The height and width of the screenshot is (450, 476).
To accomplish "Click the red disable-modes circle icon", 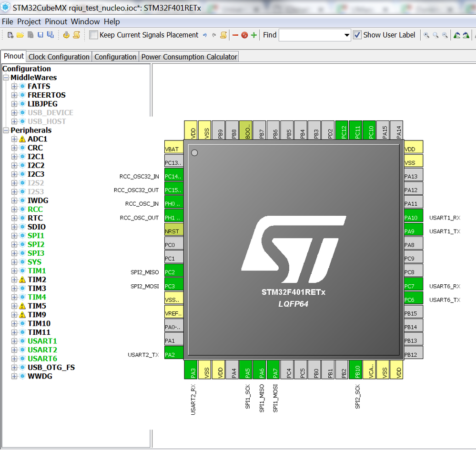I will [x=244, y=35].
